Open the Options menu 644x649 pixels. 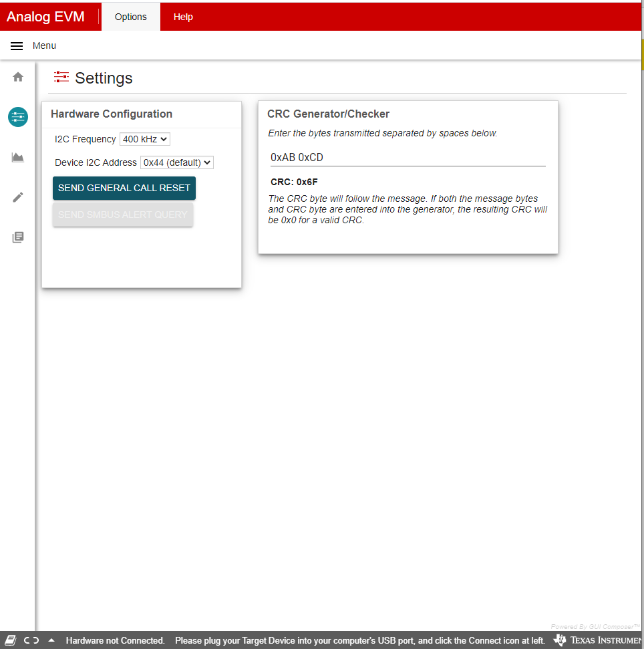click(130, 17)
